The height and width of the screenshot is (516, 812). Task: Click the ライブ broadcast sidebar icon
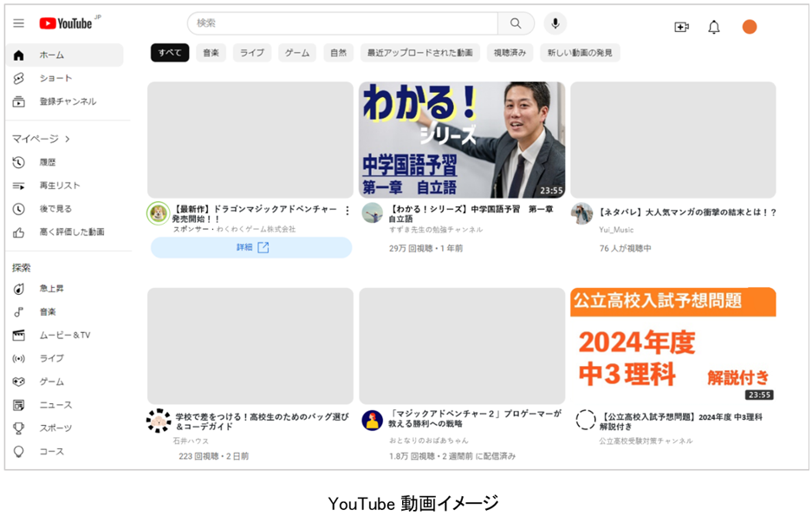tap(19, 358)
